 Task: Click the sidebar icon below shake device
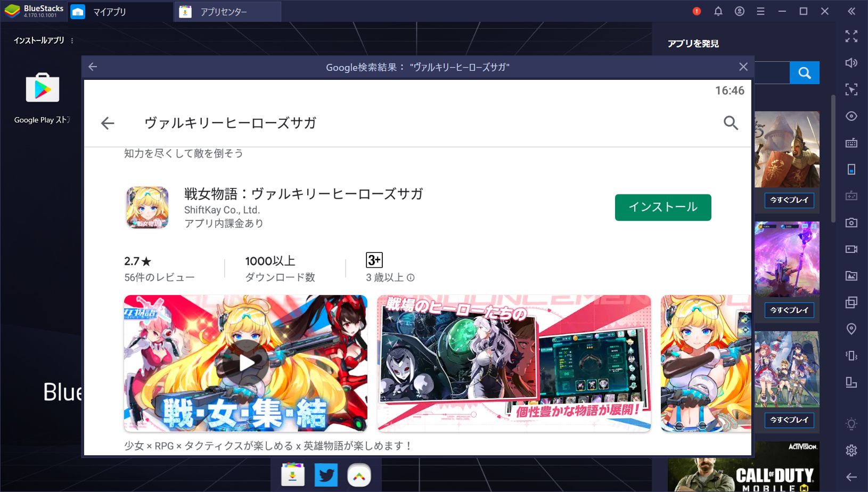[x=851, y=382]
